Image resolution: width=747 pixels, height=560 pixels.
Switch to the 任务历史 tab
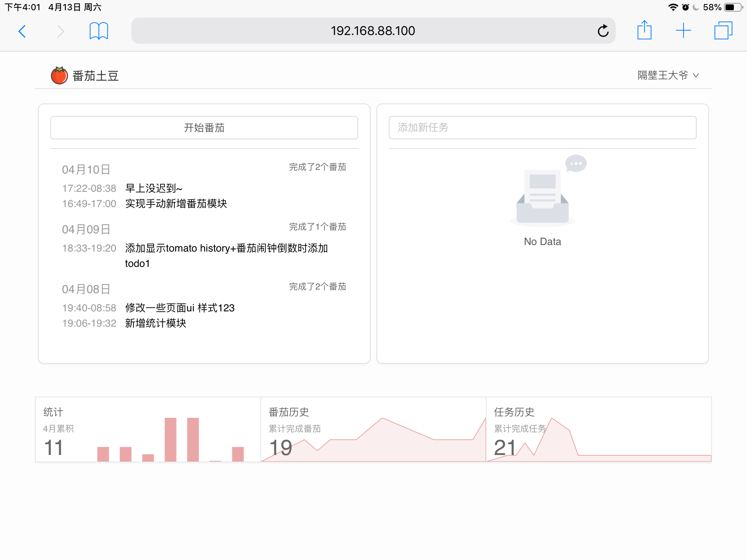(599, 429)
